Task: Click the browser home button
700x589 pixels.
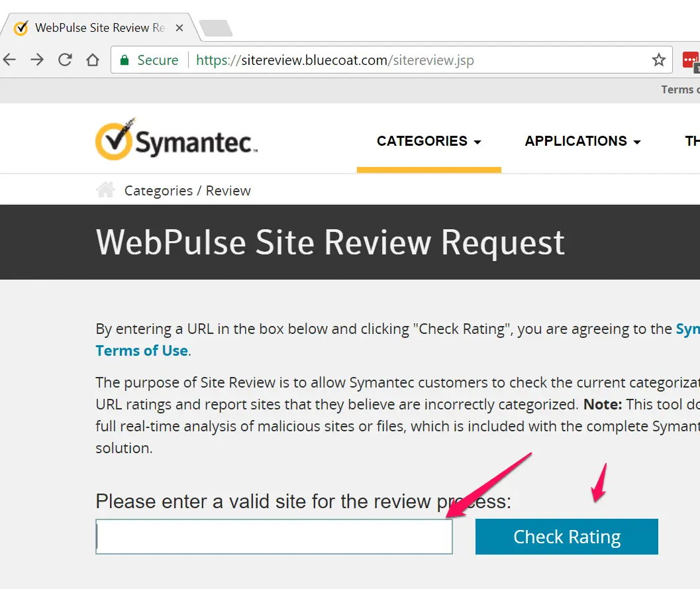Action: (93, 60)
